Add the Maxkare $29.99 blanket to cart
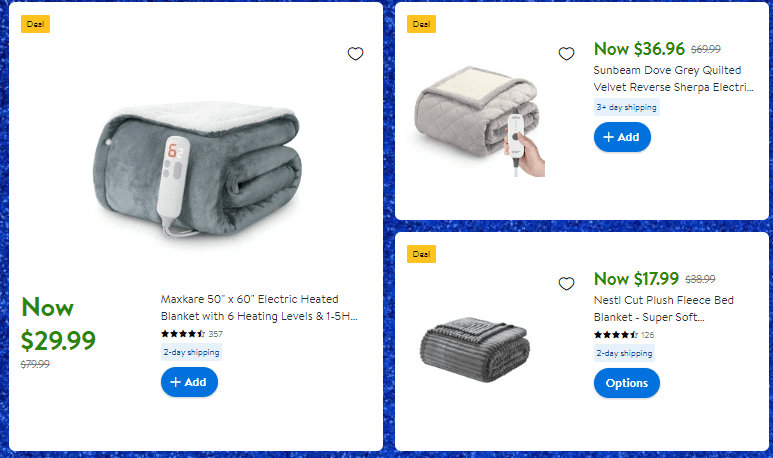The width and height of the screenshot is (773, 458). coord(189,382)
